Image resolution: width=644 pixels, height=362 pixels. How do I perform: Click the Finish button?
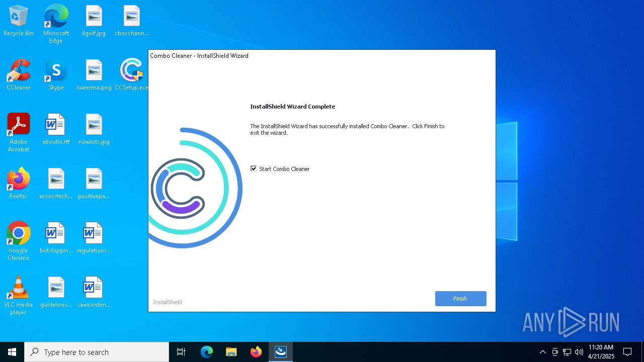tap(460, 299)
